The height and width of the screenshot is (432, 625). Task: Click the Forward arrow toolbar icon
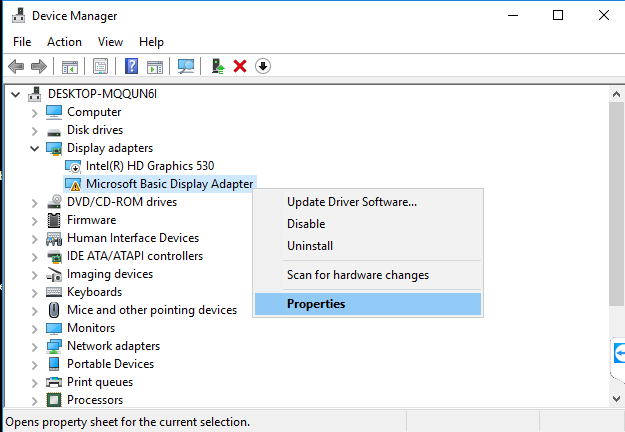pyautogui.click(x=39, y=66)
